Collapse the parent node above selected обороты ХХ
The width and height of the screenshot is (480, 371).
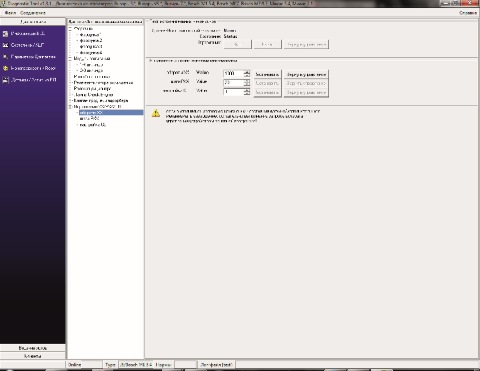pyautogui.click(x=70, y=107)
